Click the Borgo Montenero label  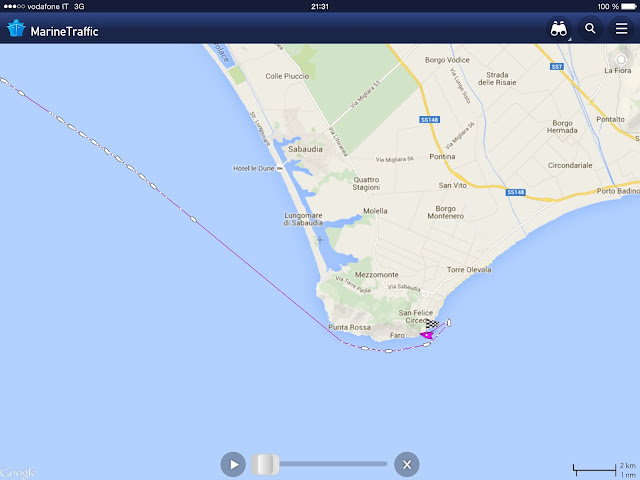(445, 212)
